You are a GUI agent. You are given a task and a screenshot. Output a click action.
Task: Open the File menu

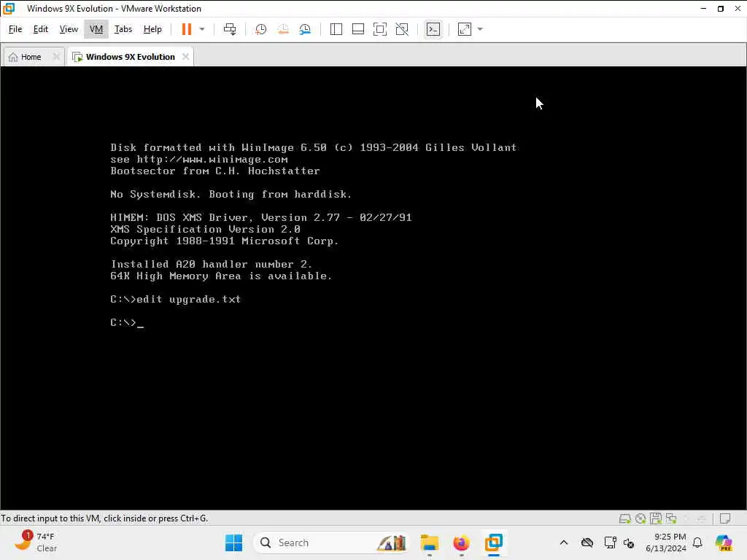pos(15,29)
